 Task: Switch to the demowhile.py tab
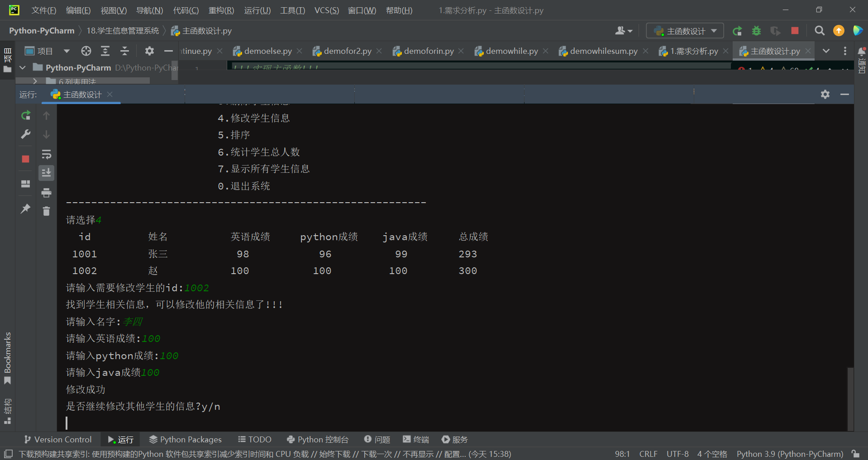click(511, 51)
